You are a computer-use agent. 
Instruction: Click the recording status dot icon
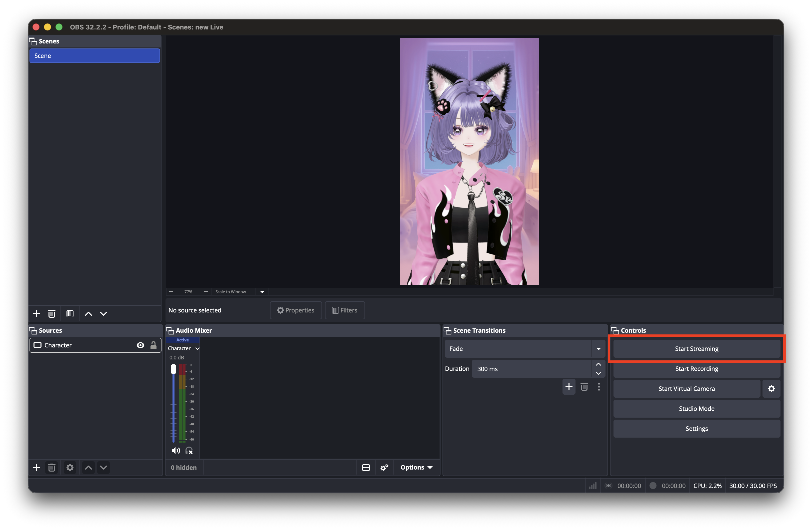(x=653, y=486)
